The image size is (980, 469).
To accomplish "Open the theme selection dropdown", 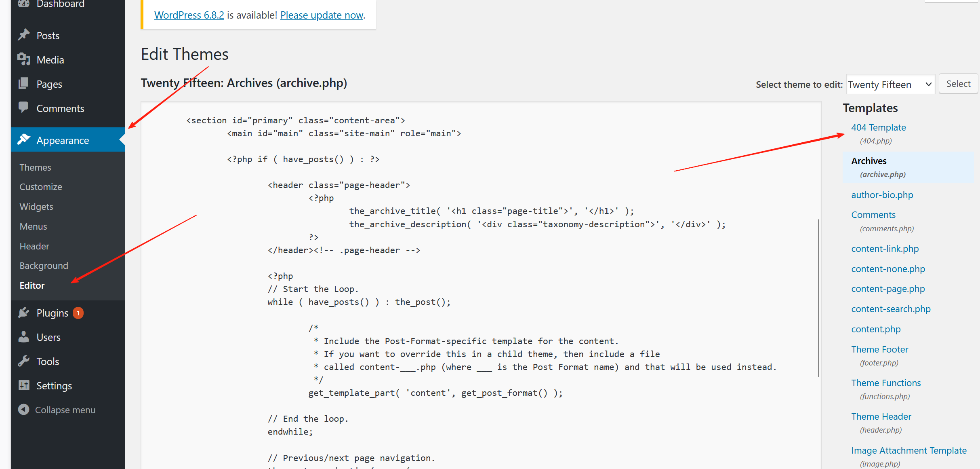I will 890,84.
